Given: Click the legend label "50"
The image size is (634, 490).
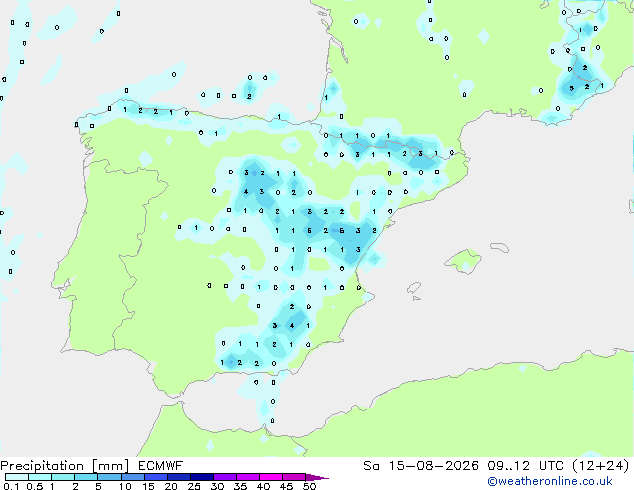Looking at the screenshot, I should [309, 486].
